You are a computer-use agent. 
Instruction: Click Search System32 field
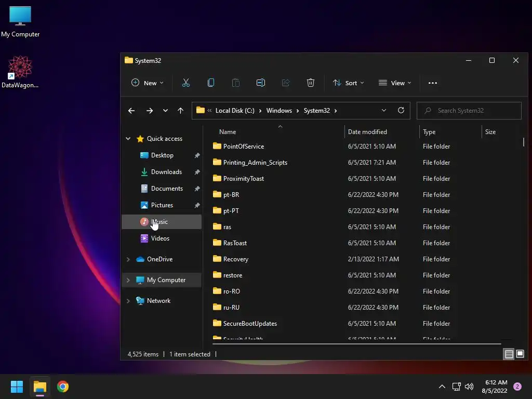point(469,111)
